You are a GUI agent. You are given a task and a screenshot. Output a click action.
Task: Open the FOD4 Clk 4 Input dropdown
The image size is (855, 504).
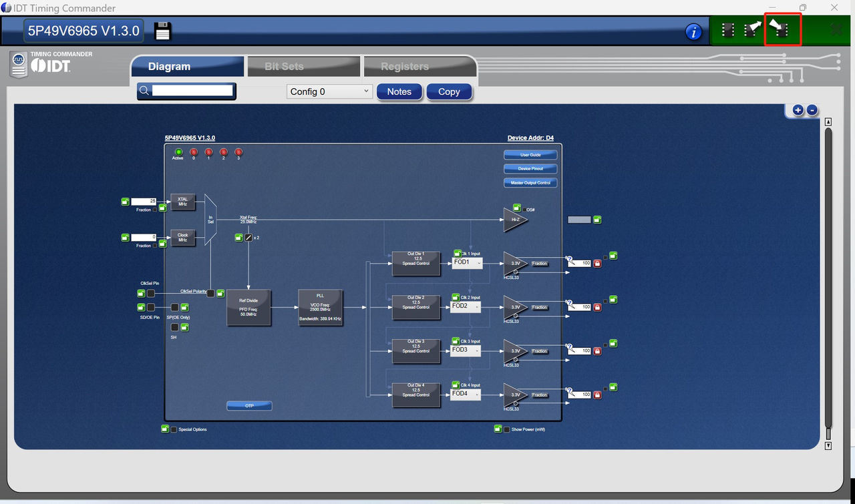click(x=466, y=394)
